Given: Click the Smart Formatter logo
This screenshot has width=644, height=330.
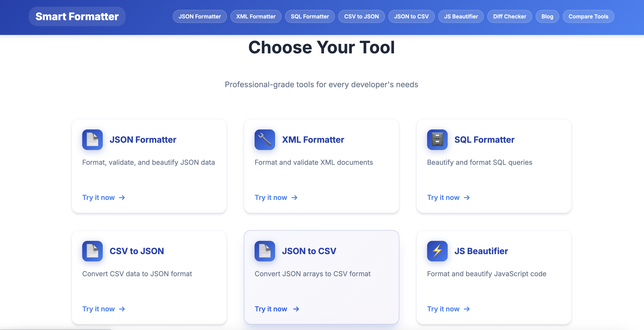Looking at the screenshot, I should coord(77,16).
